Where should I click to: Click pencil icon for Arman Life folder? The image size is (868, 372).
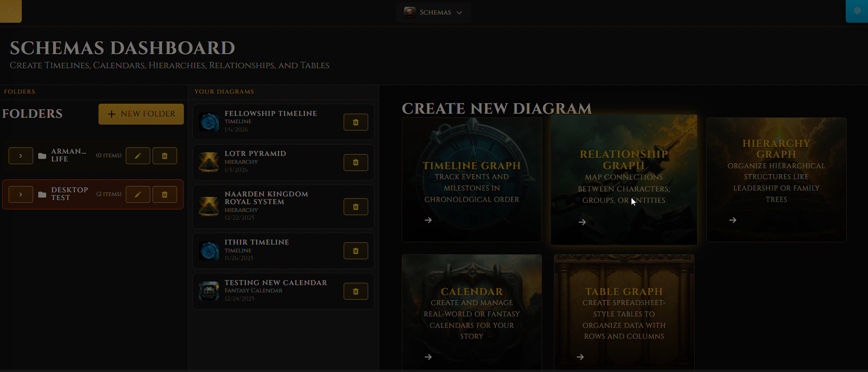(138, 156)
